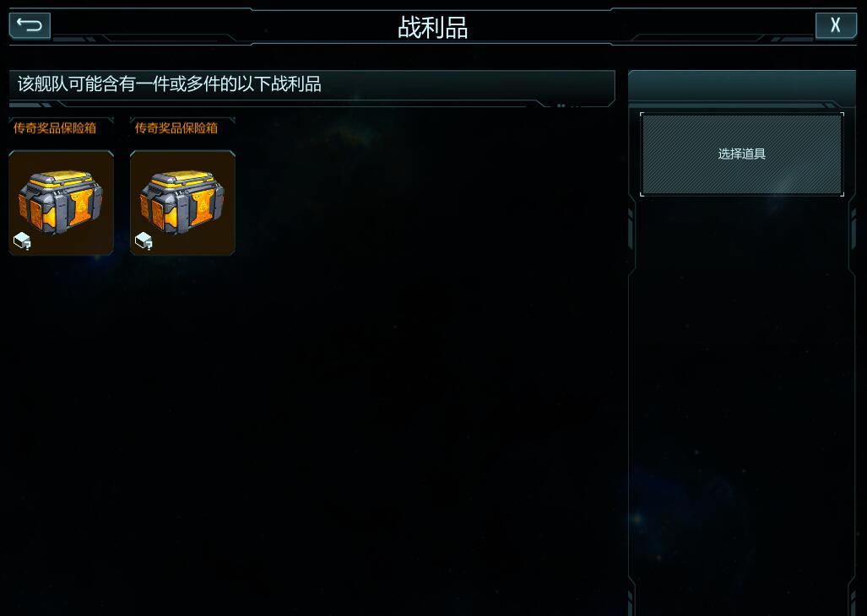Click the empty header bar above 选择道具
The image size is (867, 616).
tap(742, 85)
